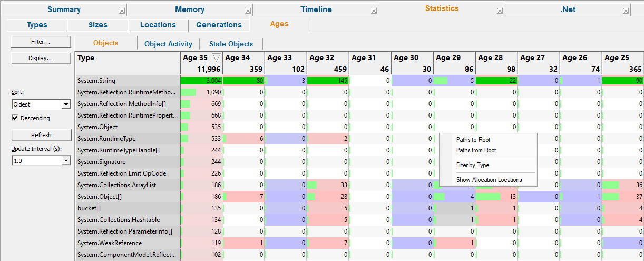The height and width of the screenshot is (261, 644).
Task: Switch to the Summary tab
Action: pyautogui.click(x=64, y=9)
